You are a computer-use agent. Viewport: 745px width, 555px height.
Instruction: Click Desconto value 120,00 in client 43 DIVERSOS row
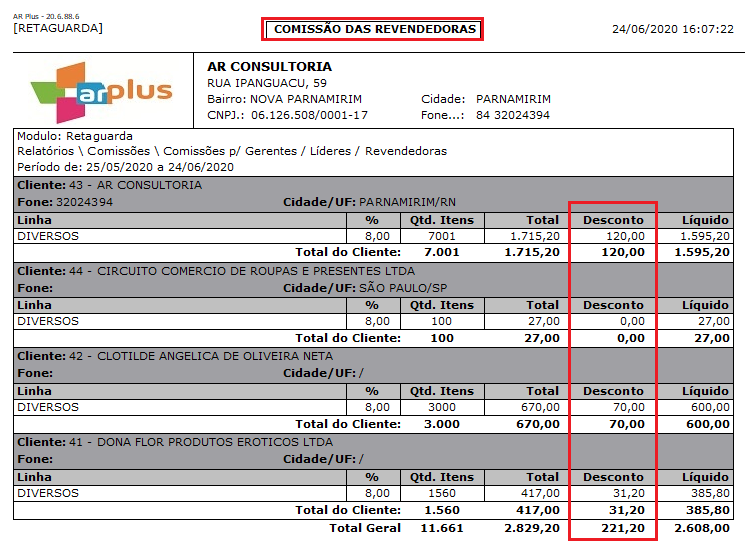pos(625,236)
